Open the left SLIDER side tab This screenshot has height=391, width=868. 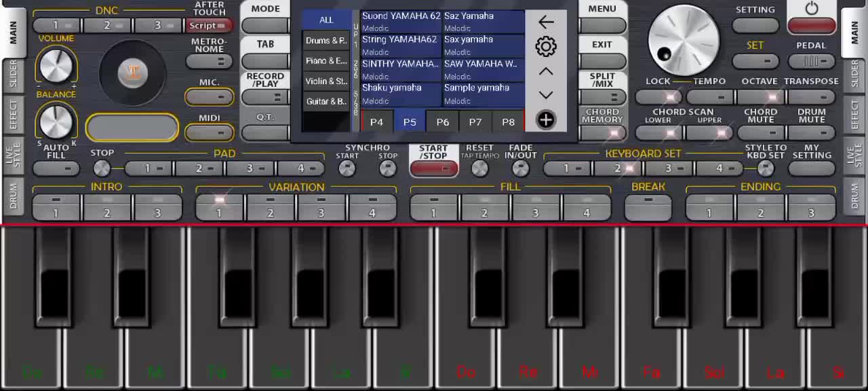click(13, 76)
